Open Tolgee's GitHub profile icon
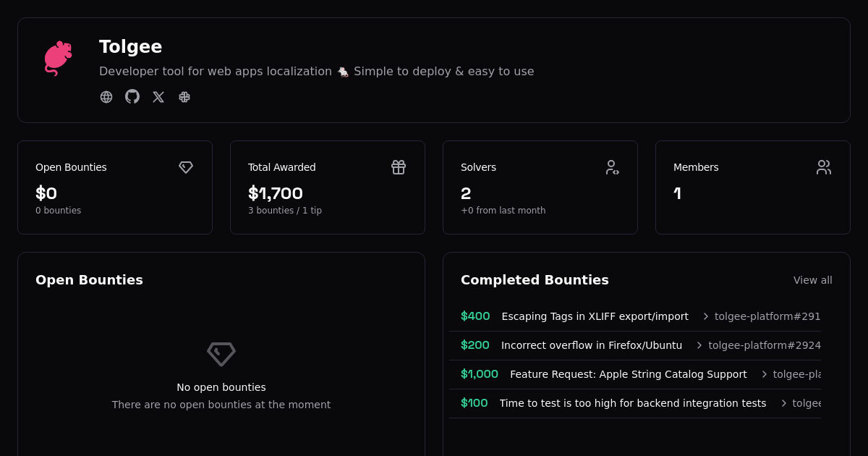868x456 pixels. [132, 97]
